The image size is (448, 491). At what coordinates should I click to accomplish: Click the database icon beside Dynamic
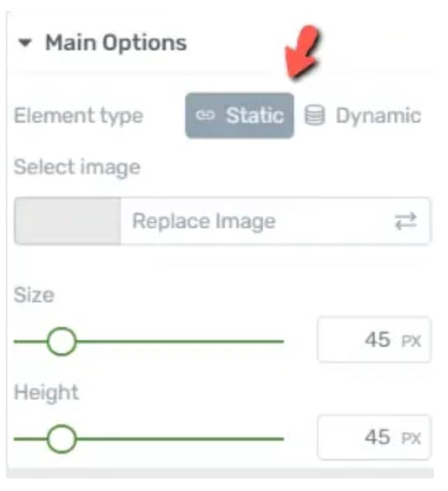(315, 115)
